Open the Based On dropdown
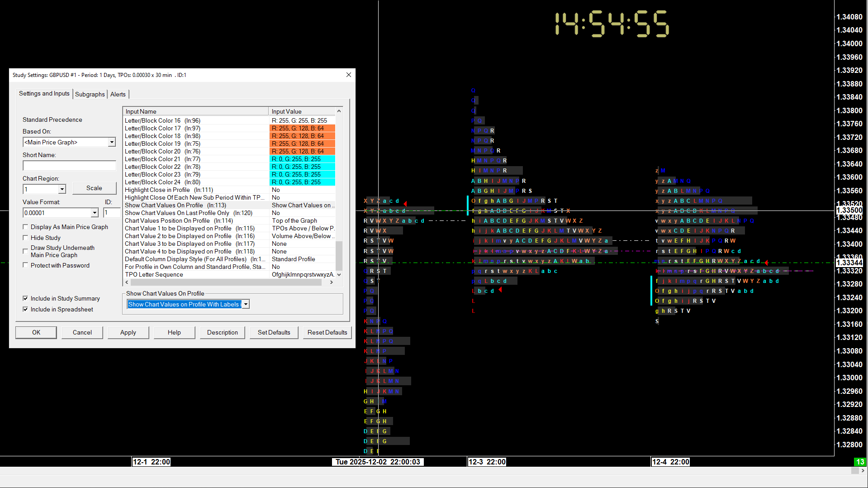 click(112, 142)
